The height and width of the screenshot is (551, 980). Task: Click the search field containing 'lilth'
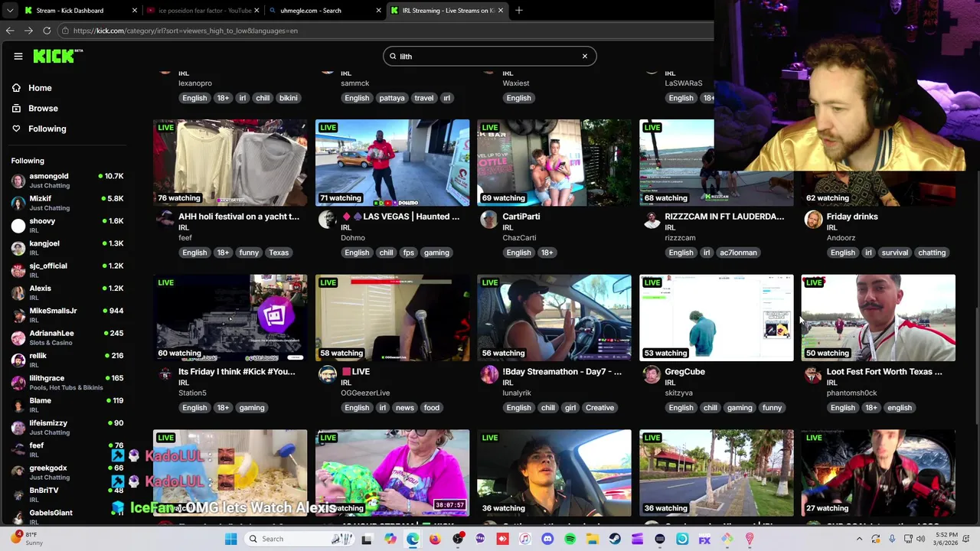tap(489, 56)
